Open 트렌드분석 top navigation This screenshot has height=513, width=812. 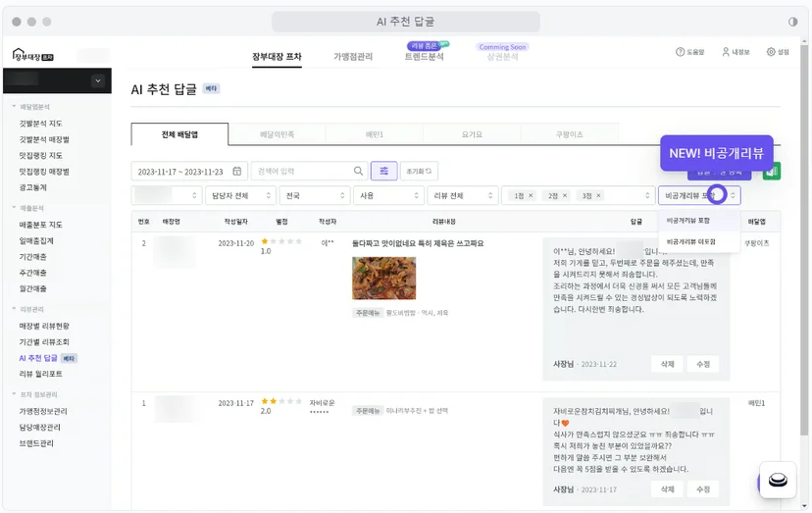424,57
